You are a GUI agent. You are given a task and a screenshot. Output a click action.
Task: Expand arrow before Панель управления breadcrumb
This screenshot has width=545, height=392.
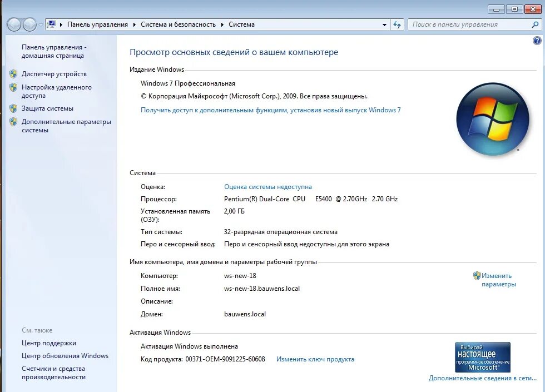click(61, 24)
